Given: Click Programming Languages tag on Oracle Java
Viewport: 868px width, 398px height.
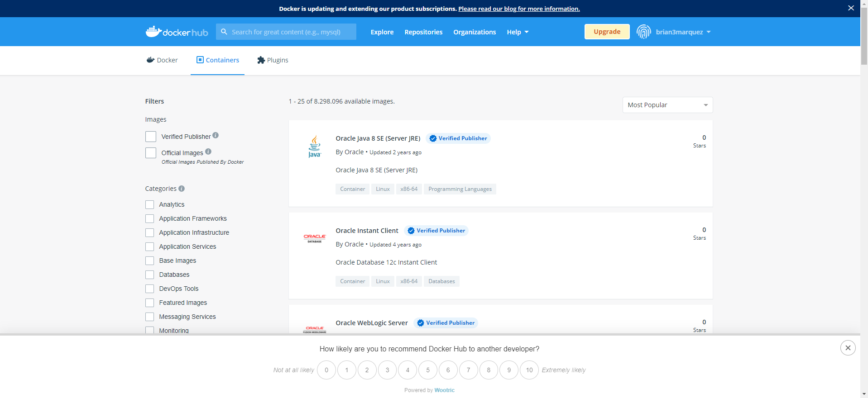Looking at the screenshot, I should [x=460, y=189].
